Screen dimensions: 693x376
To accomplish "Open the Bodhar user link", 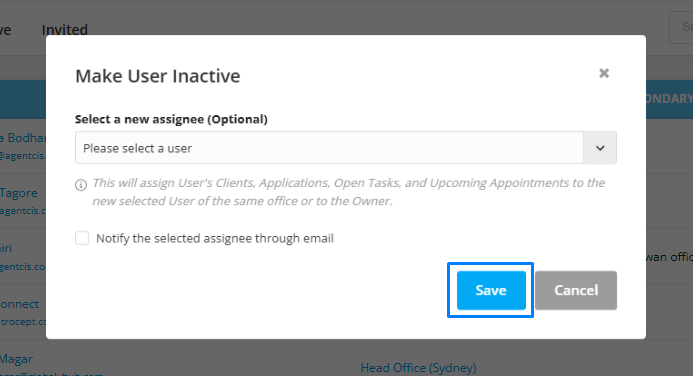I will point(23,138).
